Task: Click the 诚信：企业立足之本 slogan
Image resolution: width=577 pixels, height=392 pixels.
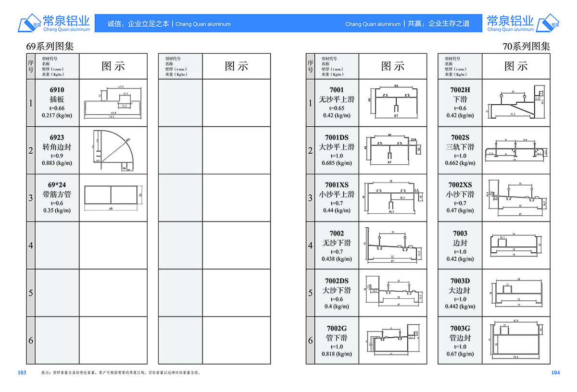Action: pos(138,24)
